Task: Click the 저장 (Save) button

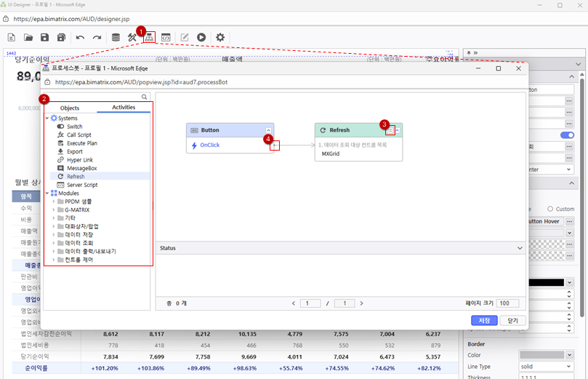Action: point(484,320)
